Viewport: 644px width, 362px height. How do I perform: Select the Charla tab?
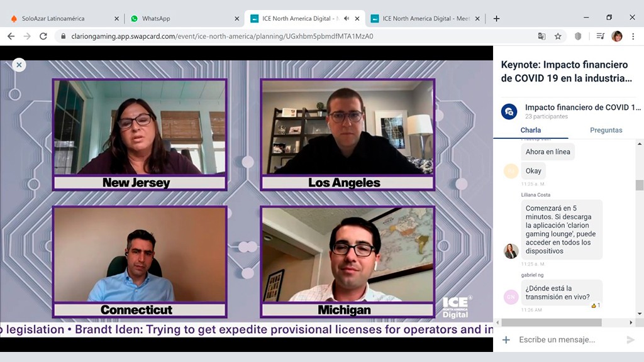[531, 130]
